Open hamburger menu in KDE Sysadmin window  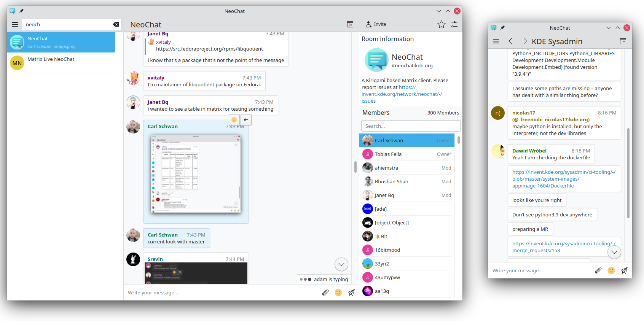pyautogui.click(x=496, y=41)
